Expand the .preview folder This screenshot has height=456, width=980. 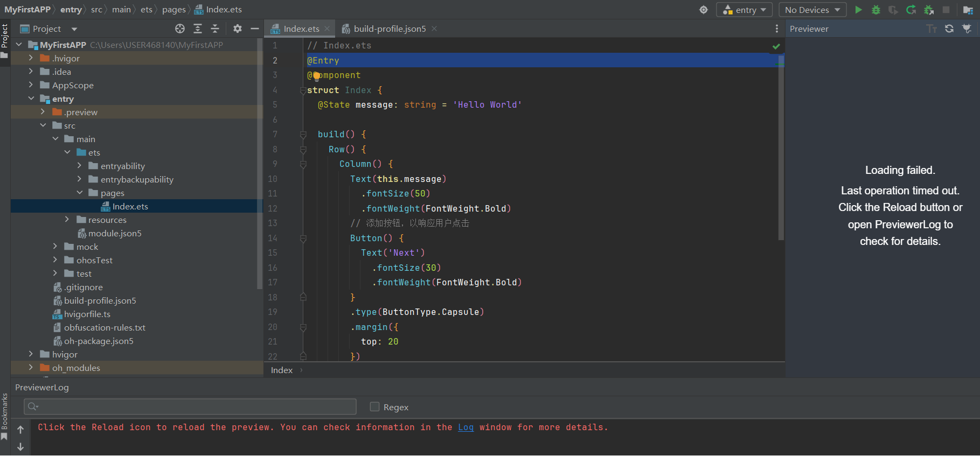pos(43,111)
